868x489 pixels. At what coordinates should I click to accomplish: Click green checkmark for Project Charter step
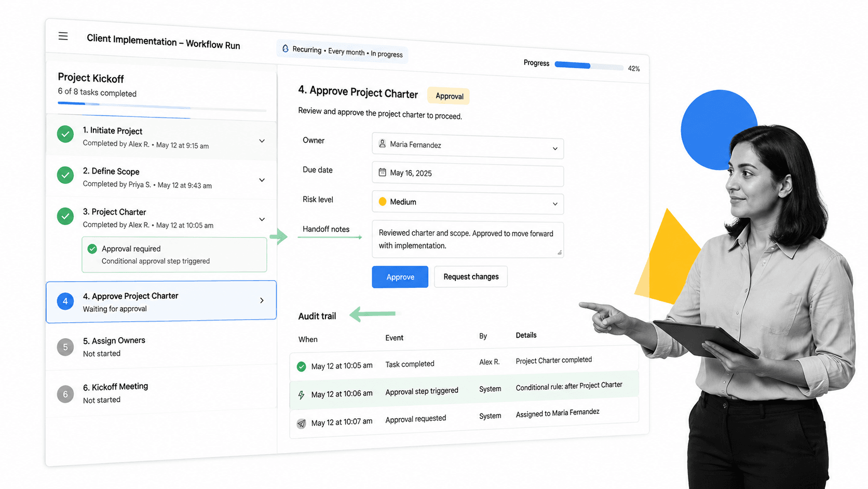65,216
